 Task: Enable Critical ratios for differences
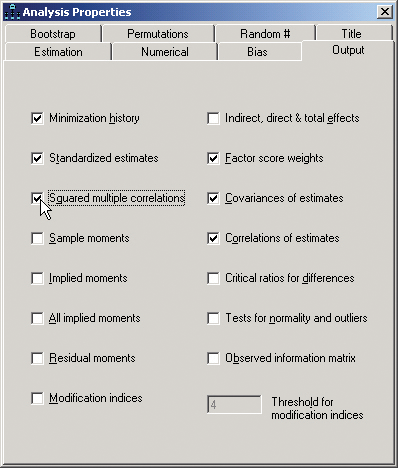click(x=213, y=278)
